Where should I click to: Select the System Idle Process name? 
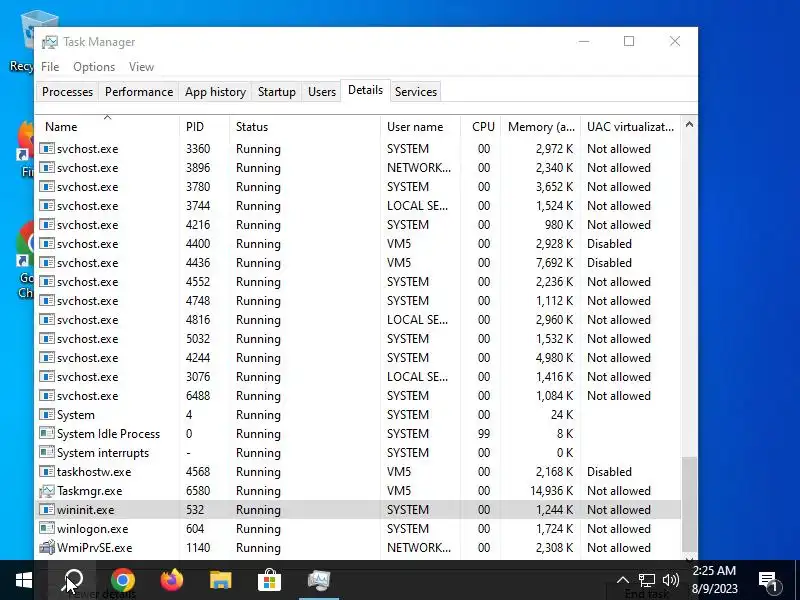[108, 434]
